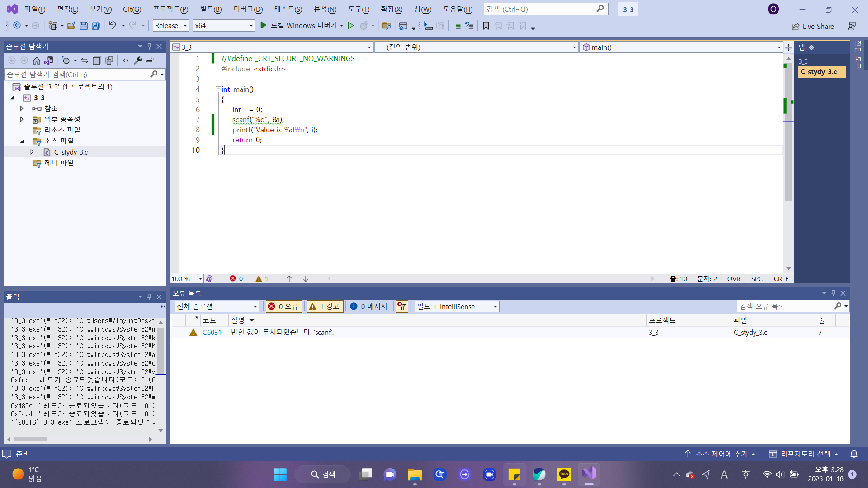Toggle the 1 경고 warnings filter
The height and width of the screenshot is (488, 868).
pos(325,306)
